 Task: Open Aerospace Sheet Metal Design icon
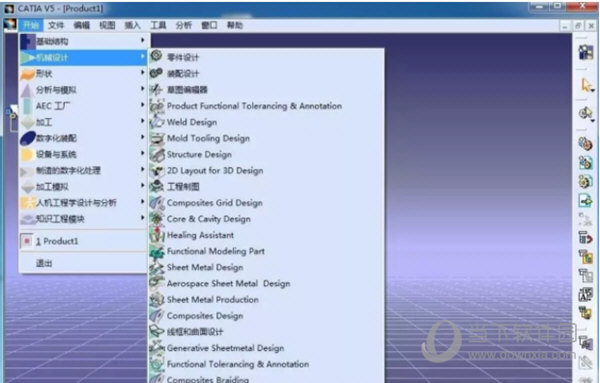tap(156, 284)
